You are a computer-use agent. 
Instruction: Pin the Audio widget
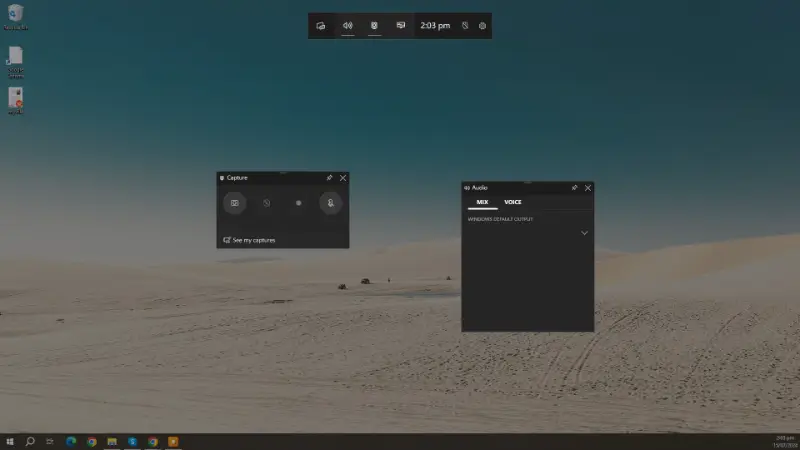pyautogui.click(x=574, y=187)
